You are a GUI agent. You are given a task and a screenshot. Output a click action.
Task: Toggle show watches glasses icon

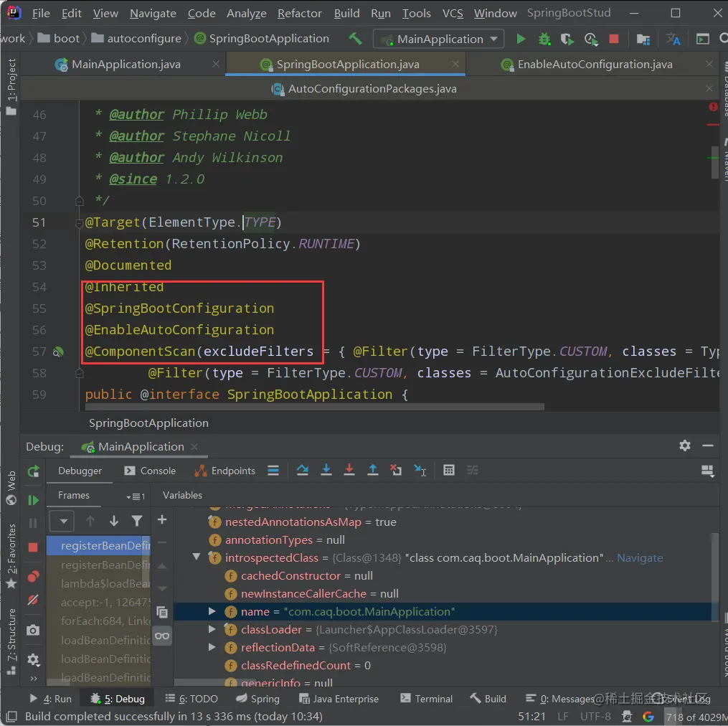point(162,636)
